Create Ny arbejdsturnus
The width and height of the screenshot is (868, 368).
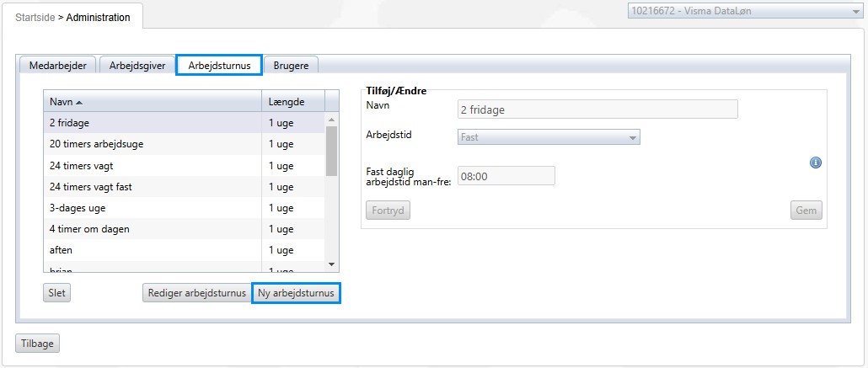tap(296, 293)
